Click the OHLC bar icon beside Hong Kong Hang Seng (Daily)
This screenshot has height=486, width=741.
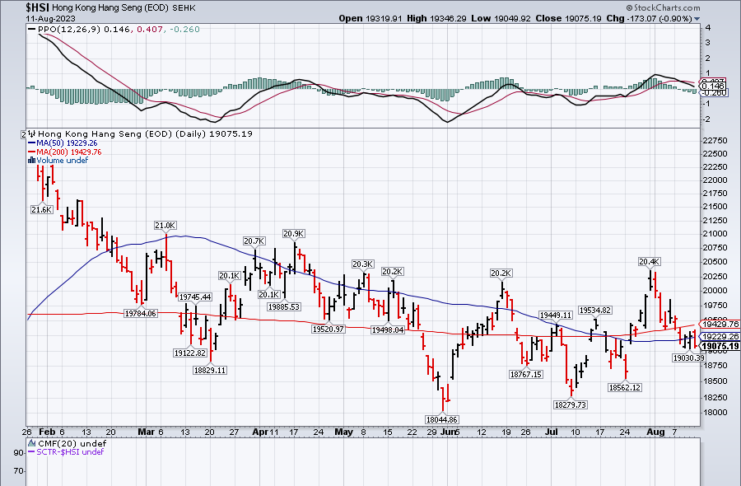[x=31, y=132]
